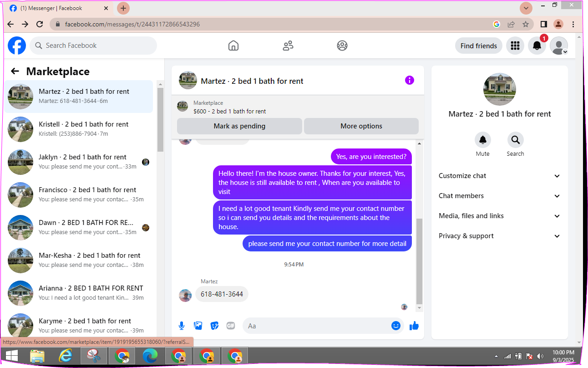588x368 pixels.
Task: Click the 618-481-3644 message from Martez
Action: (222, 294)
